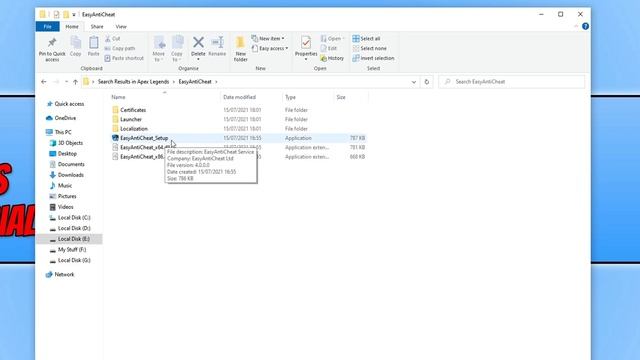Open the Copy to ribbon command
This screenshot has height=360, width=640.
tap(177, 49)
